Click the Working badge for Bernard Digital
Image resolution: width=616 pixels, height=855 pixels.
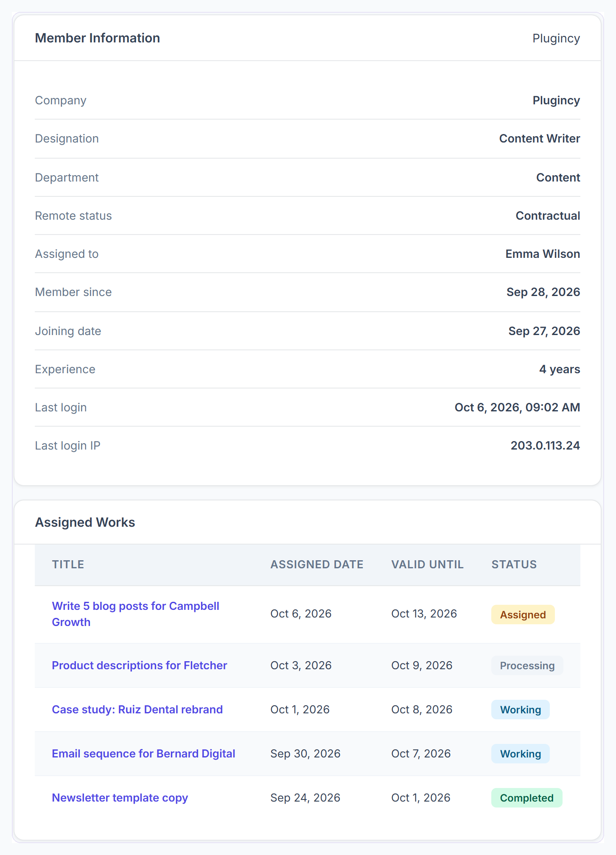tap(520, 754)
